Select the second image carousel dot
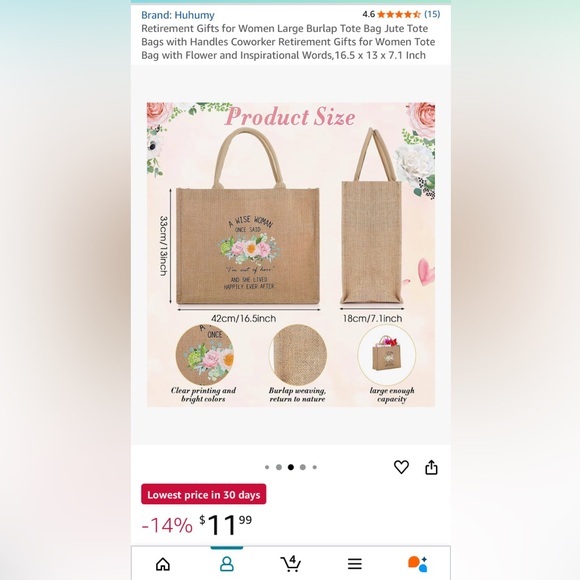This screenshot has height=580, width=580. pos(279,467)
